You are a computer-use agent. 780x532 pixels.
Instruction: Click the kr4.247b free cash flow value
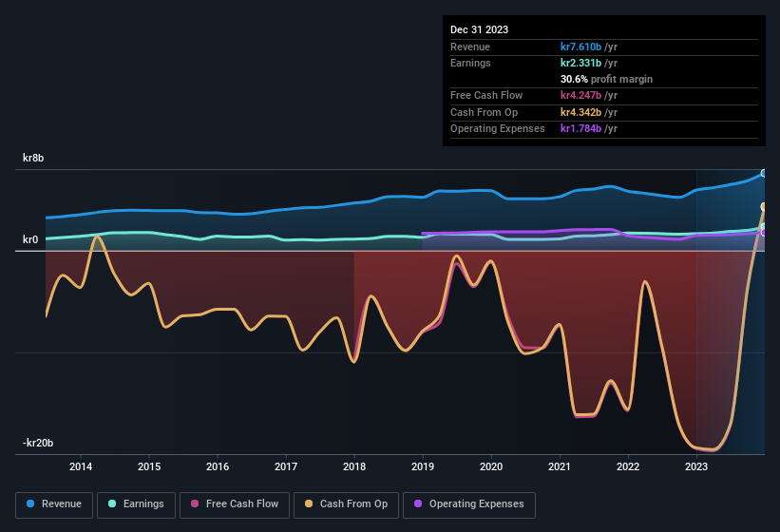[580, 95]
